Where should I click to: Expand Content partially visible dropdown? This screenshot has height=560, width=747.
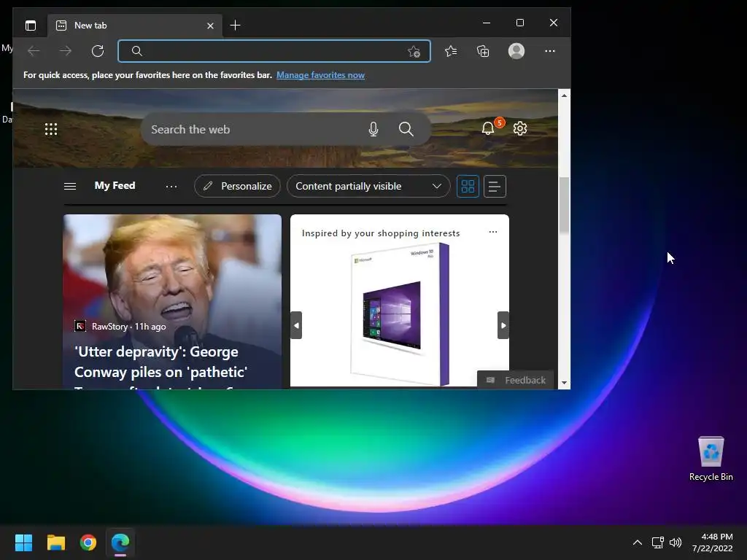tap(368, 186)
